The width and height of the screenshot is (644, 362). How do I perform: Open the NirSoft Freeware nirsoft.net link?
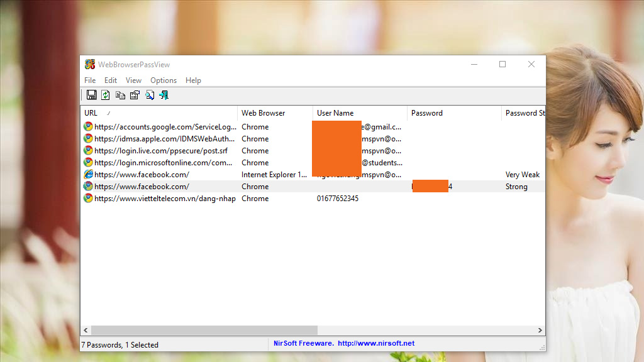click(344, 343)
